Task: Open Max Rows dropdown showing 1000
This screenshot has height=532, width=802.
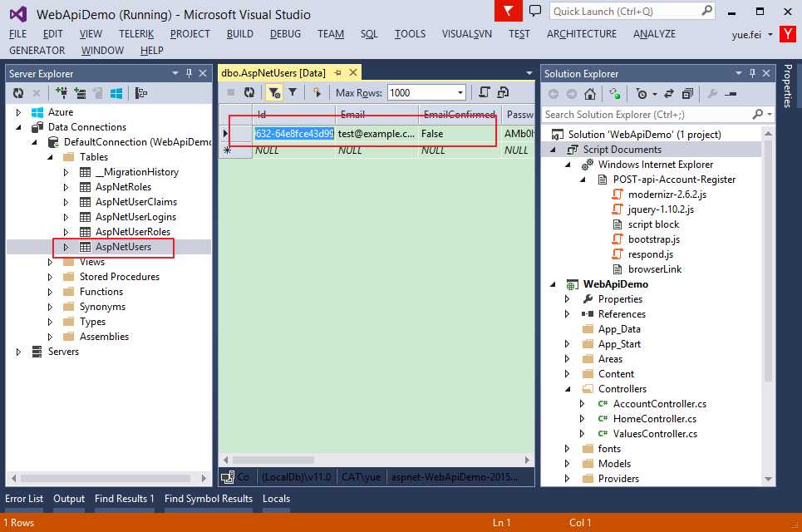Action: click(460, 92)
